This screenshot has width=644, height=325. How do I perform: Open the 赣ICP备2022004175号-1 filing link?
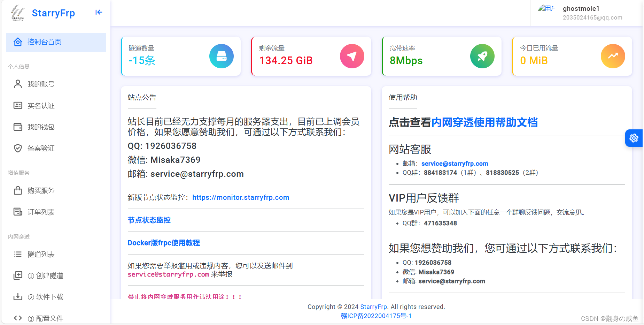tap(376, 316)
